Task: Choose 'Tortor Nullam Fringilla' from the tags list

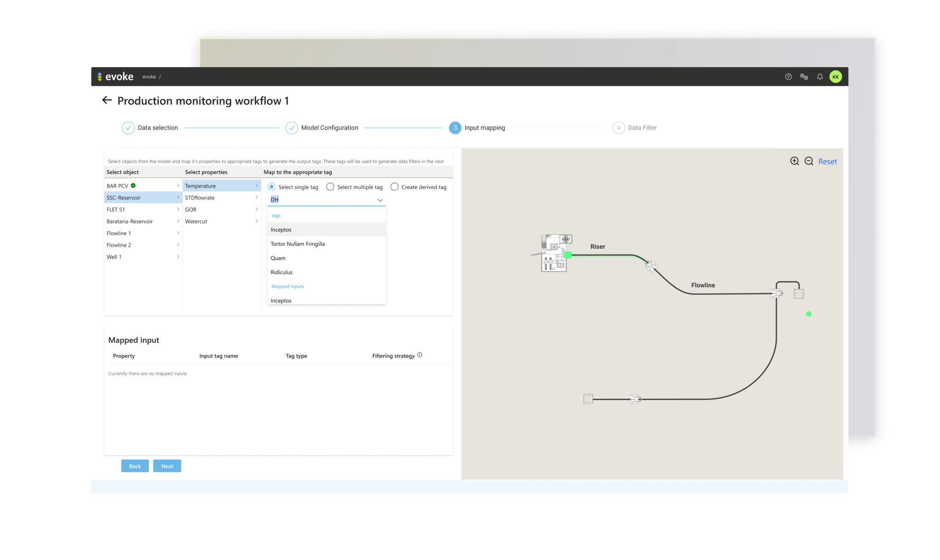Action: (297, 244)
